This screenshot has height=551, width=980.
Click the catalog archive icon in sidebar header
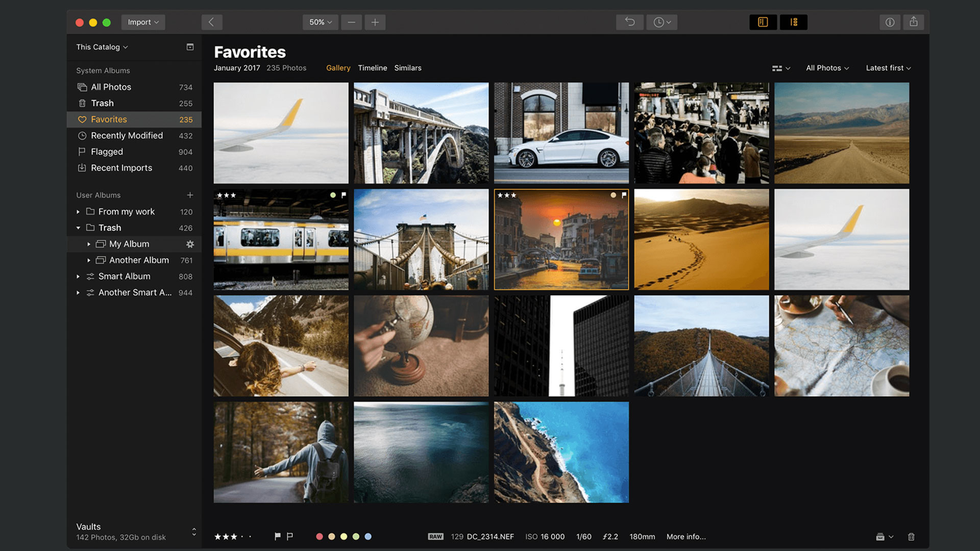pos(190,47)
